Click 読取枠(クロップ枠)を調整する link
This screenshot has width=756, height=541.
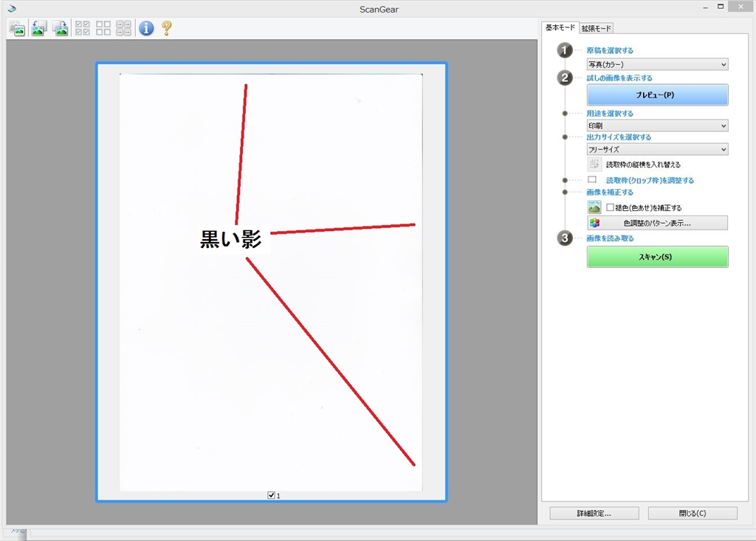[650, 180]
